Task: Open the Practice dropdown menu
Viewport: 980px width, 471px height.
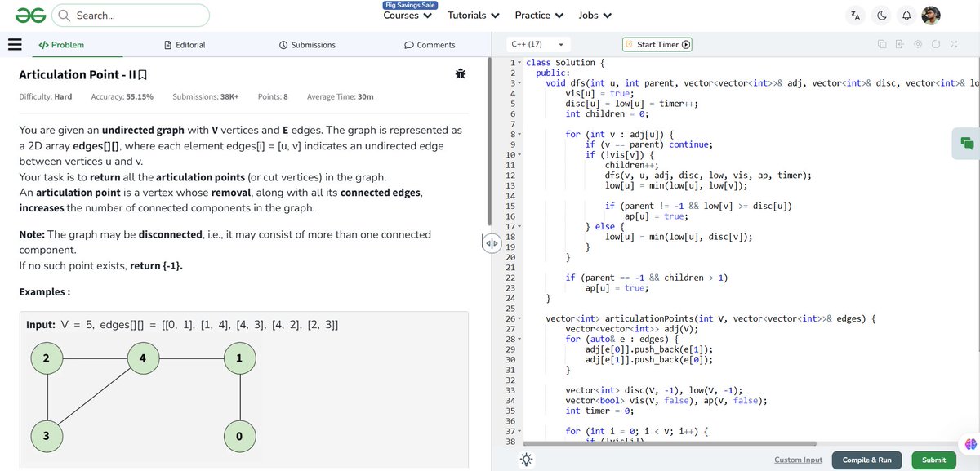Action: (539, 16)
